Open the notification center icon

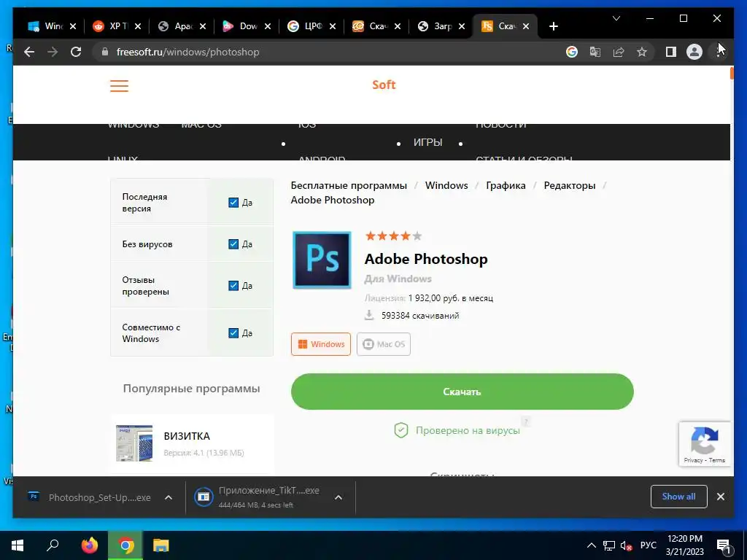pos(724,545)
